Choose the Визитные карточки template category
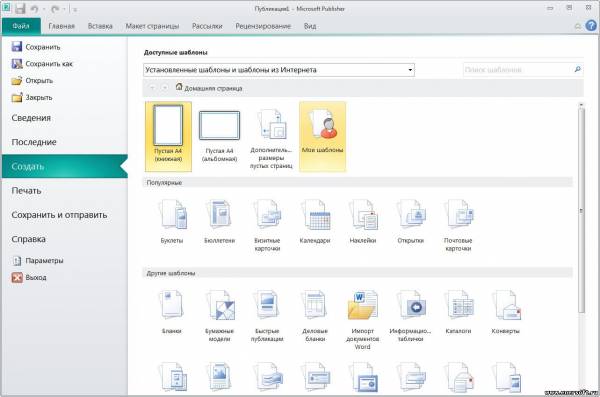The width and height of the screenshot is (600, 397). (x=267, y=225)
